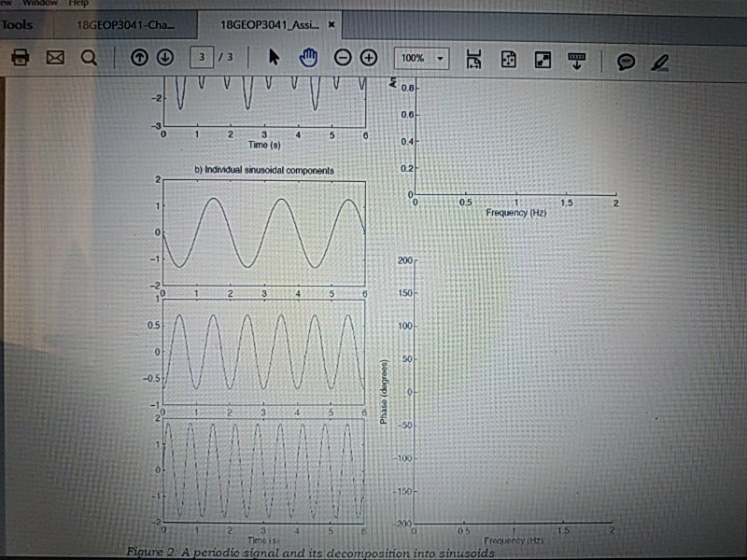Zoom in on the document
The width and height of the screenshot is (747, 560).
368,58
